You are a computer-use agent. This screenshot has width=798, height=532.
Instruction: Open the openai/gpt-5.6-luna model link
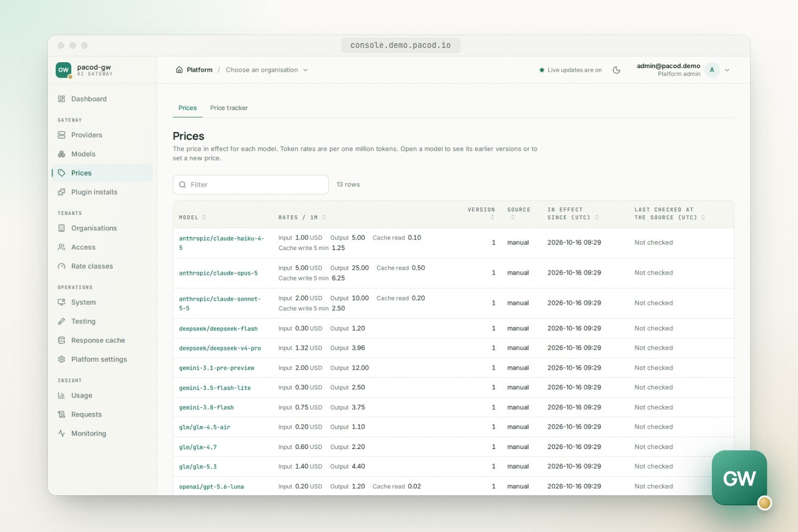click(211, 487)
